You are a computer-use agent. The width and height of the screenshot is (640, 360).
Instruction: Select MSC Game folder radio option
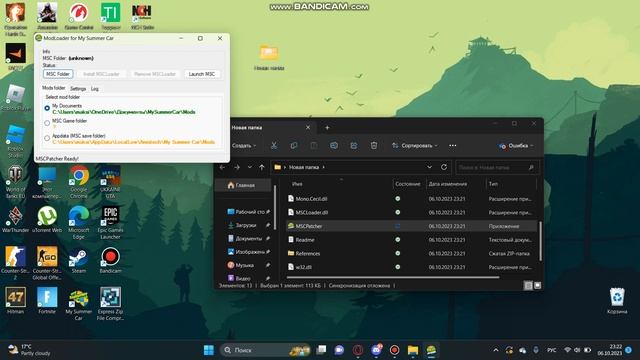(x=47, y=123)
